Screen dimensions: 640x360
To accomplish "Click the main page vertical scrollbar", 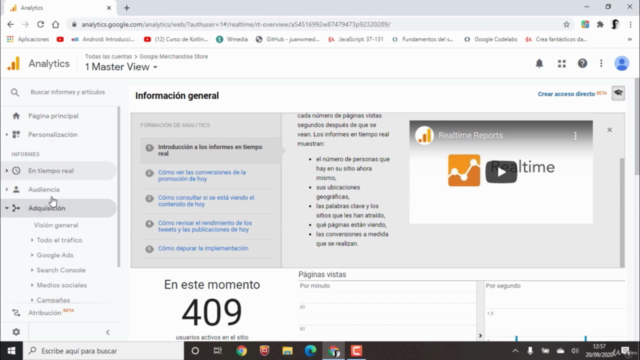I will (x=637, y=127).
